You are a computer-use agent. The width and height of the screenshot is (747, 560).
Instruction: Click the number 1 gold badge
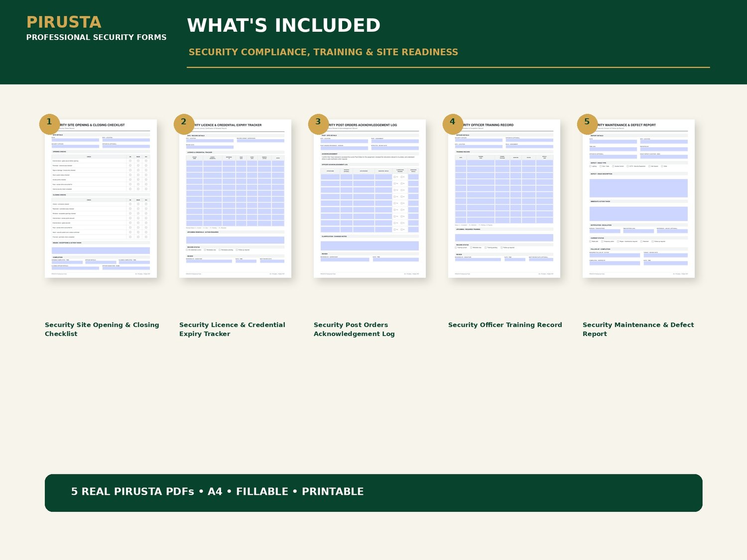pyautogui.click(x=49, y=124)
